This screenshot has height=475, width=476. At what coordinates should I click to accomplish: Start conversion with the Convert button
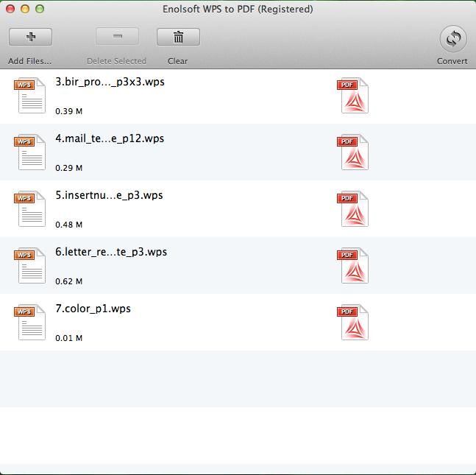coord(453,39)
